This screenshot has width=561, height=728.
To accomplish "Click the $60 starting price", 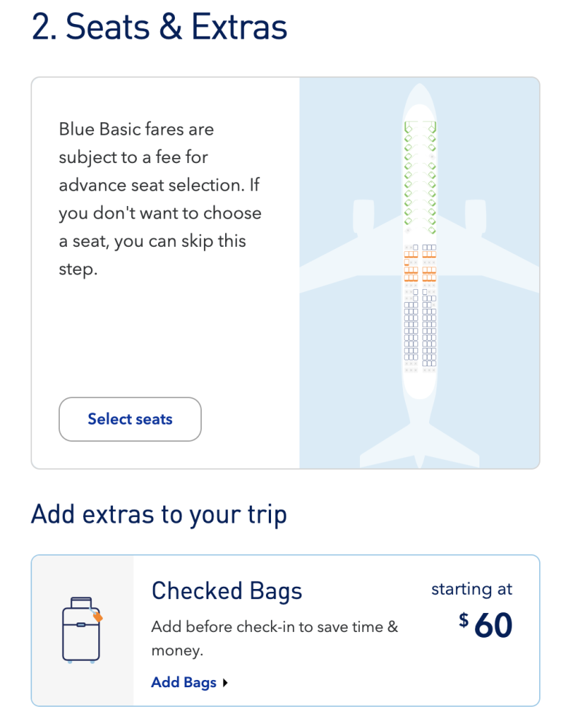I will tap(486, 625).
